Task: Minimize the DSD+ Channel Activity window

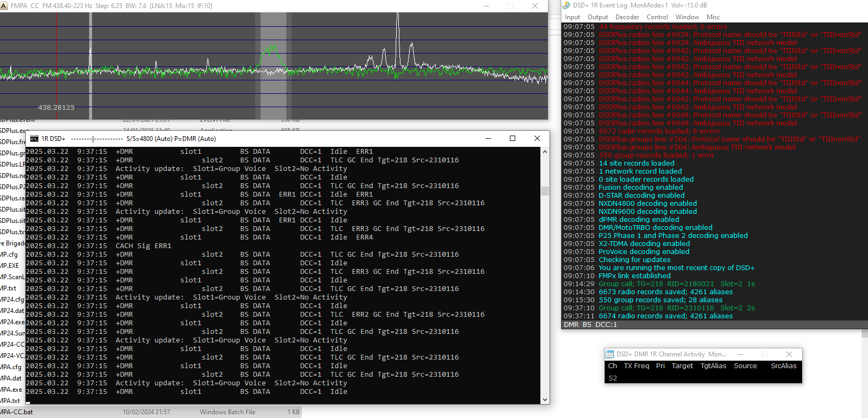Action: (740, 354)
